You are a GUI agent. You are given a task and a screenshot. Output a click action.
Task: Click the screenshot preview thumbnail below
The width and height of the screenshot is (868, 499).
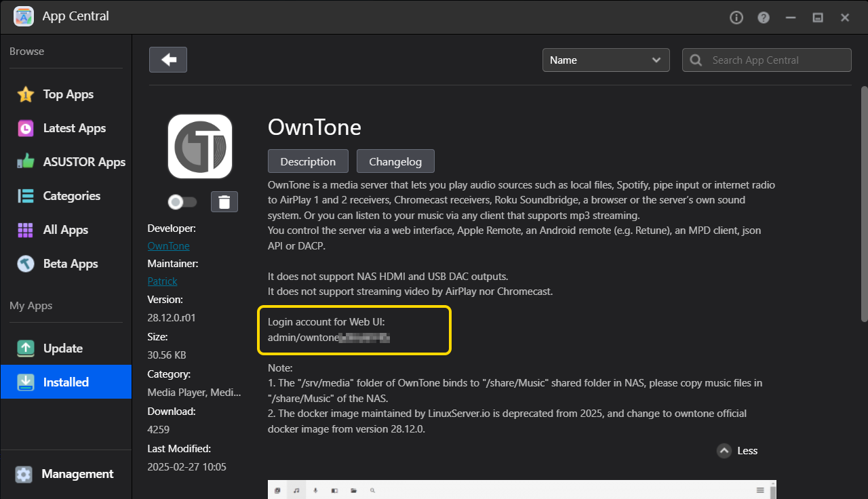tap(522, 490)
